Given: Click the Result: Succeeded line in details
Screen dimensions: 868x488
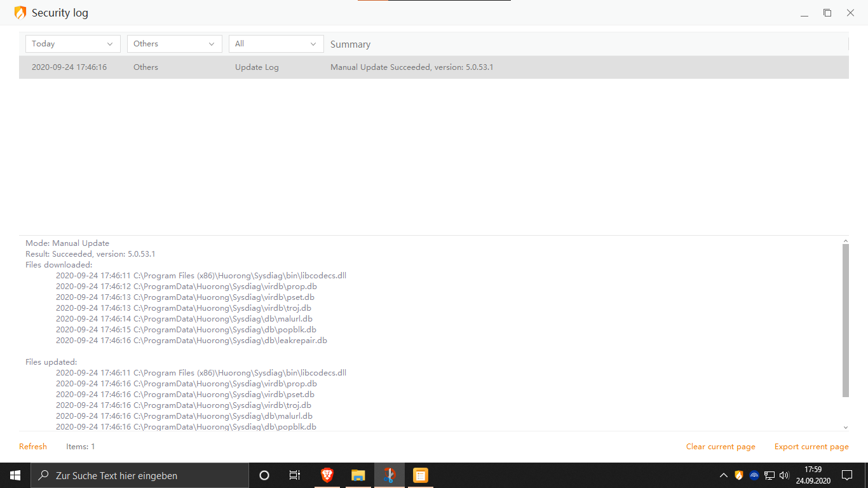Looking at the screenshot, I should click(90, 254).
